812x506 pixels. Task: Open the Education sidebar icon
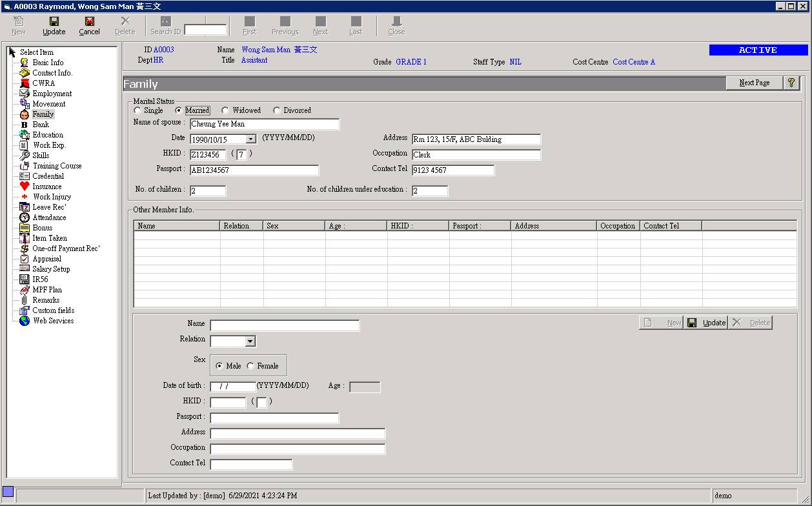(x=25, y=135)
